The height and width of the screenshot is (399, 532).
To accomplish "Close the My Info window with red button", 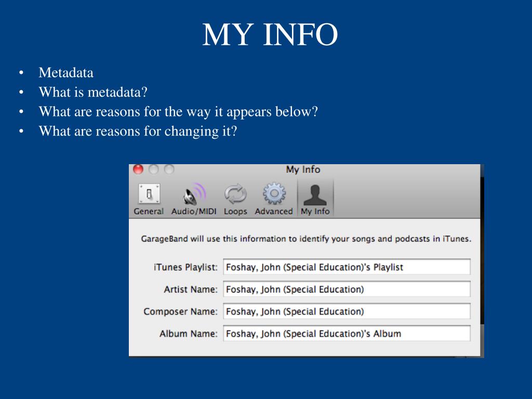I will pos(138,169).
